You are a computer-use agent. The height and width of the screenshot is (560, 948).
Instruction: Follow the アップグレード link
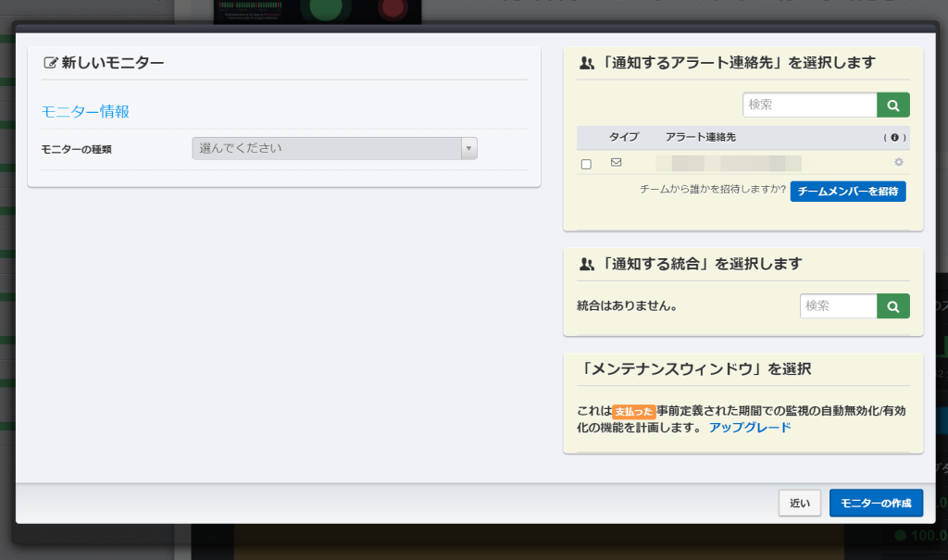[750, 428]
